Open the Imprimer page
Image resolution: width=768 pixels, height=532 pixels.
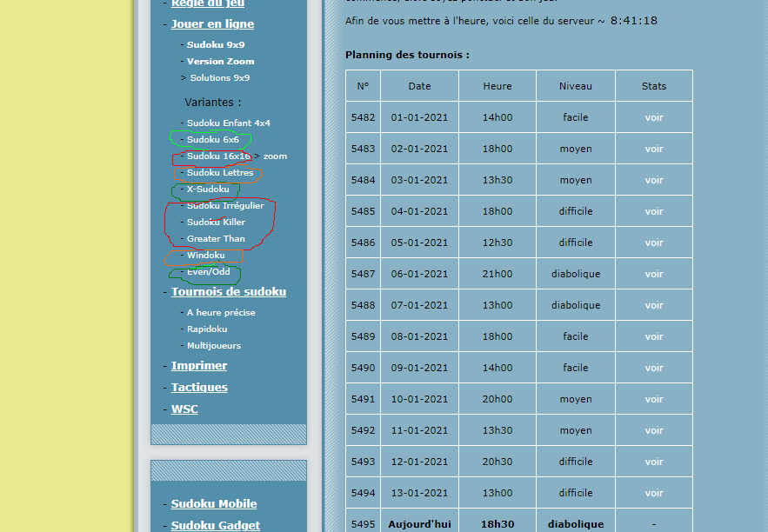pyautogui.click(x=199, y=366)
